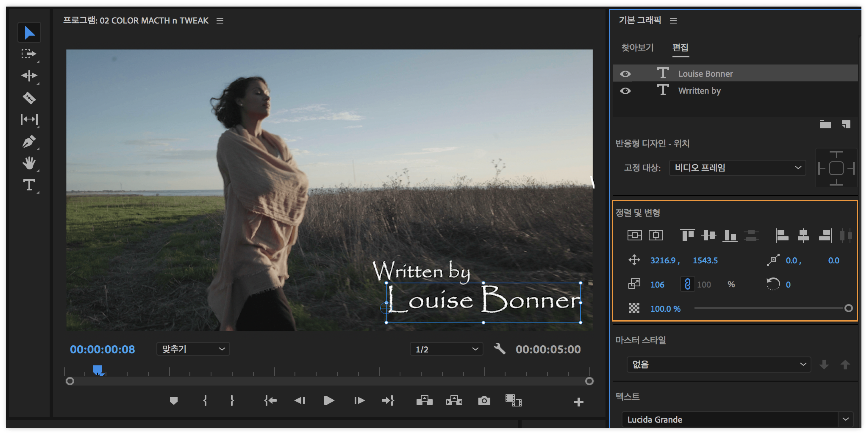Select the Hand tool
The image size is (868, 435).
(29, 163)
